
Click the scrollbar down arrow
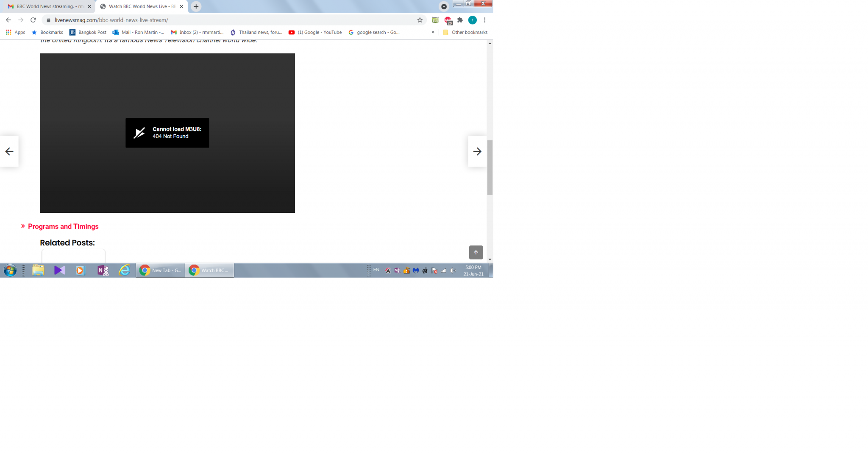pyautogui.click(x=490, y=259)
